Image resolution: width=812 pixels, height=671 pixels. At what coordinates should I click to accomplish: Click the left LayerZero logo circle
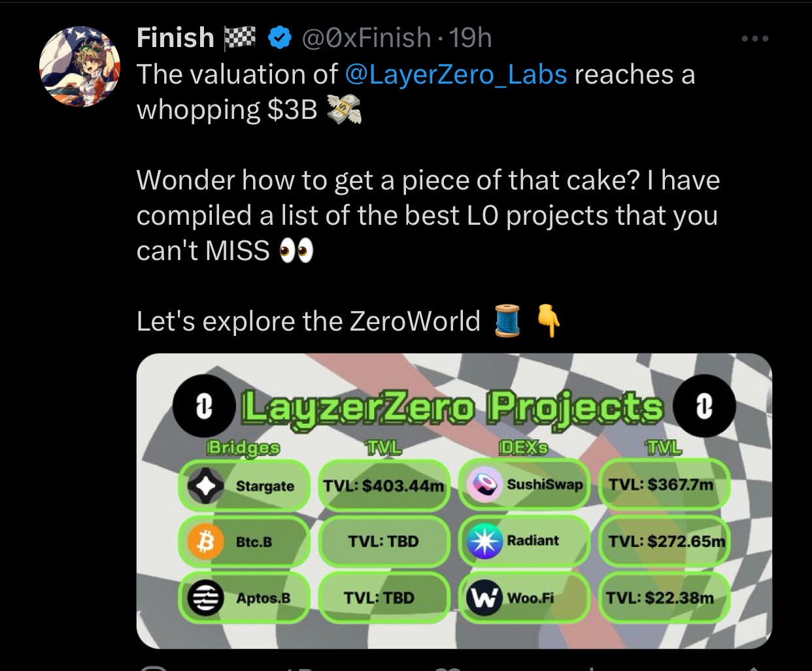pyautogui.click(x=205, y=407)
